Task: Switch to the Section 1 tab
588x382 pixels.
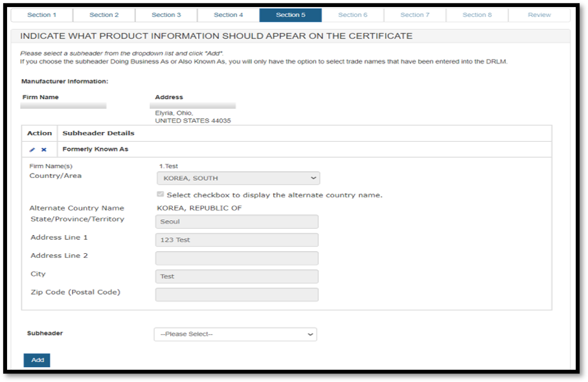Action: point(41,15)
